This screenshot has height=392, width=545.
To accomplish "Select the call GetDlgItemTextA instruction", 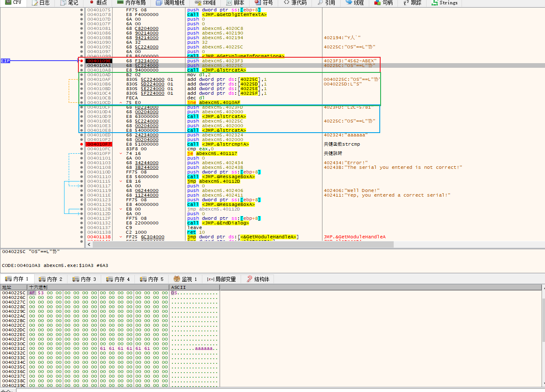I will [227, 14].
